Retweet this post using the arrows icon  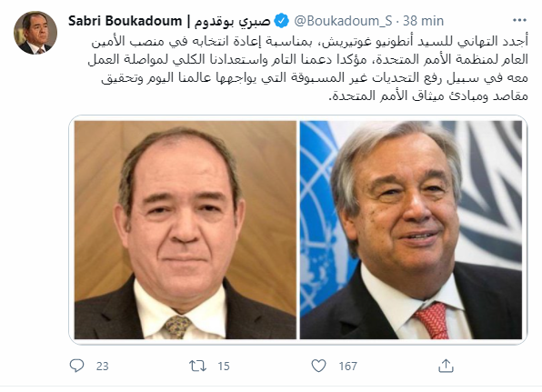point(197,366)
